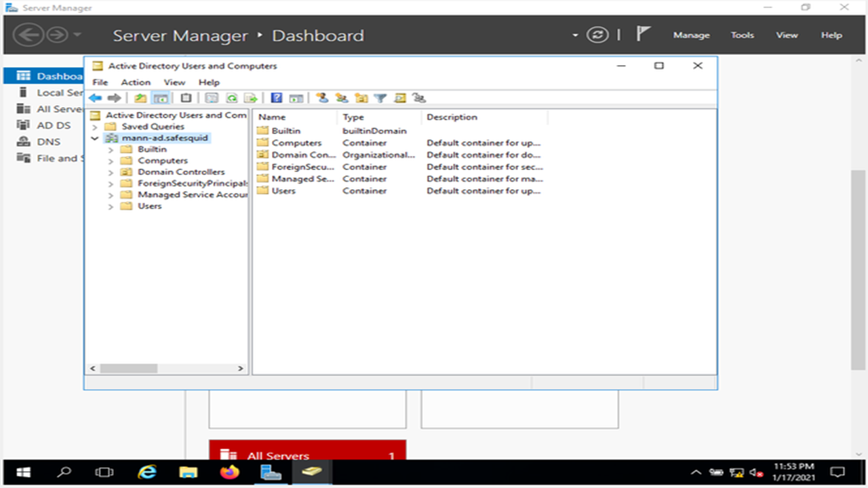The height and width of the screenshot is (488, 868).
Task: Open Server Manager navigation history dropdown
Action: coord(77,35)
